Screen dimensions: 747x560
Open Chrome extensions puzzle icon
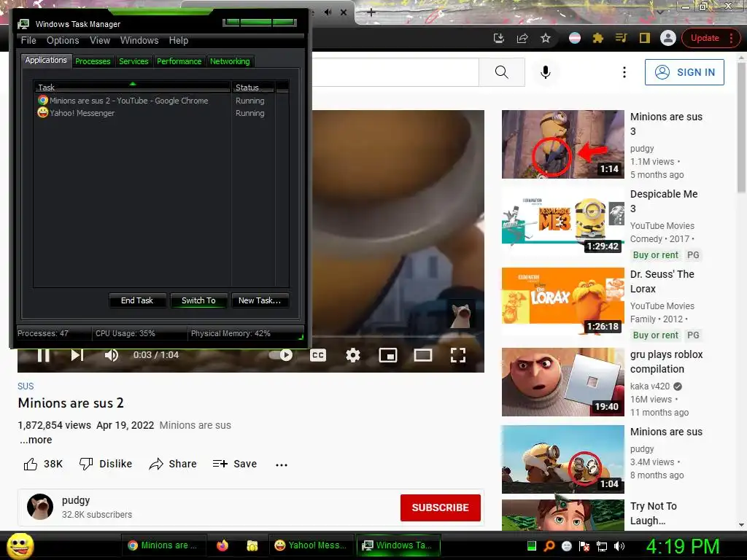coord(598,38)
